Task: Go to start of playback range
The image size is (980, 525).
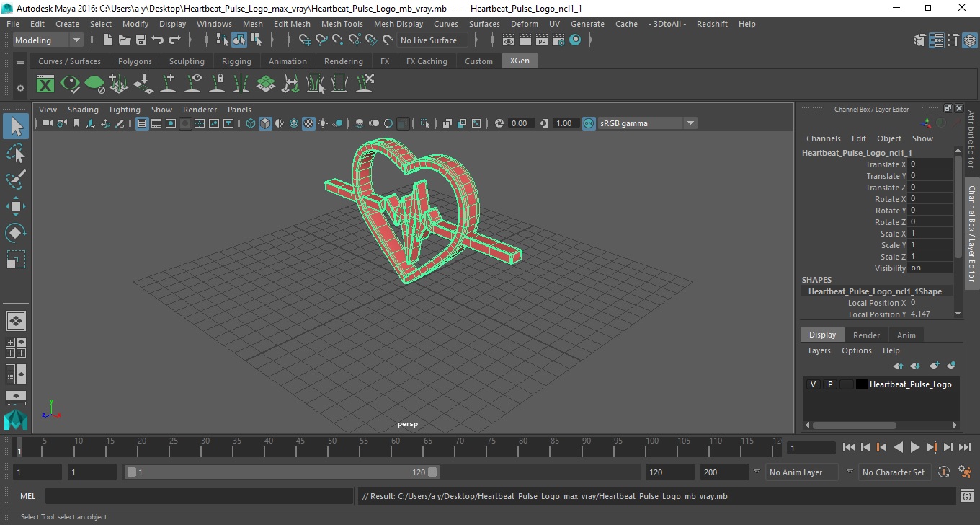Action: click(x=849, y=447)
